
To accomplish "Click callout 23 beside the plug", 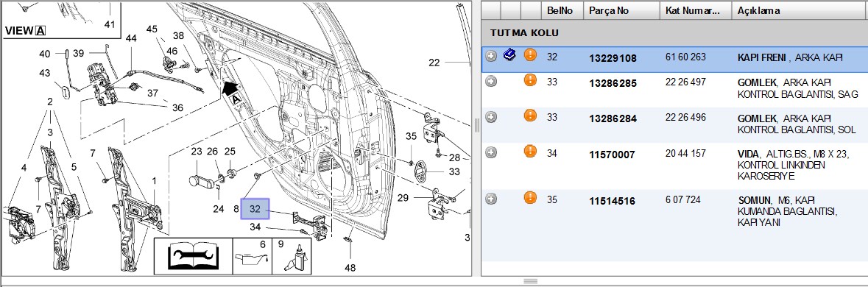I will point(197,151).
